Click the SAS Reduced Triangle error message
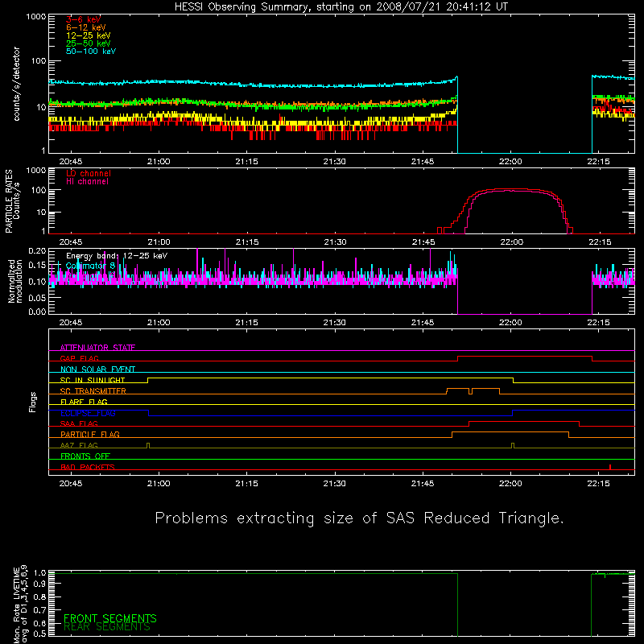The width and height of the screenshot is (644, 644). [x=359, y=518]
